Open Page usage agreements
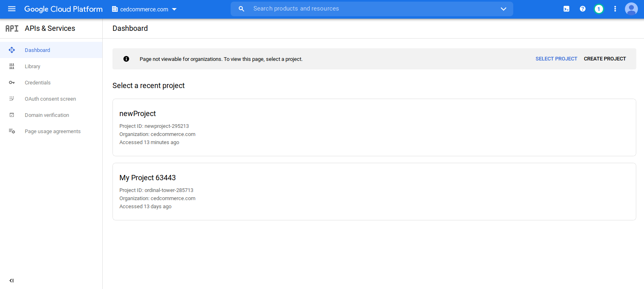 point(51,131)
